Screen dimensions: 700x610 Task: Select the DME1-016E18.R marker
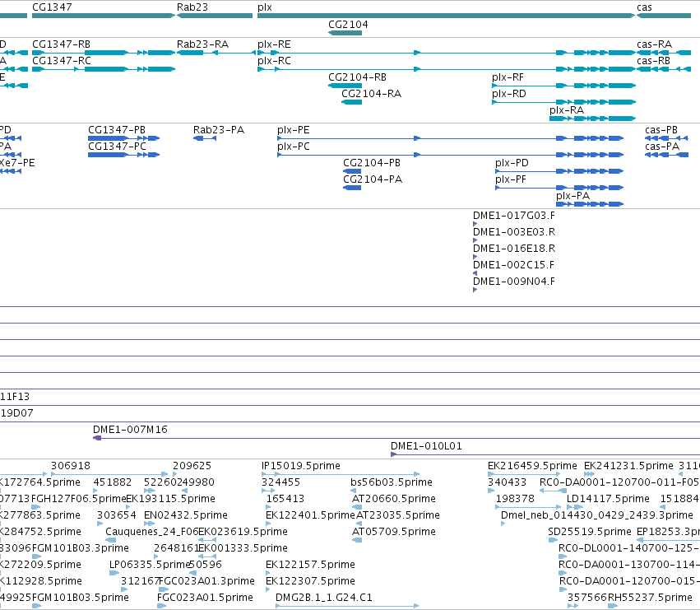[x=475, y=257]
